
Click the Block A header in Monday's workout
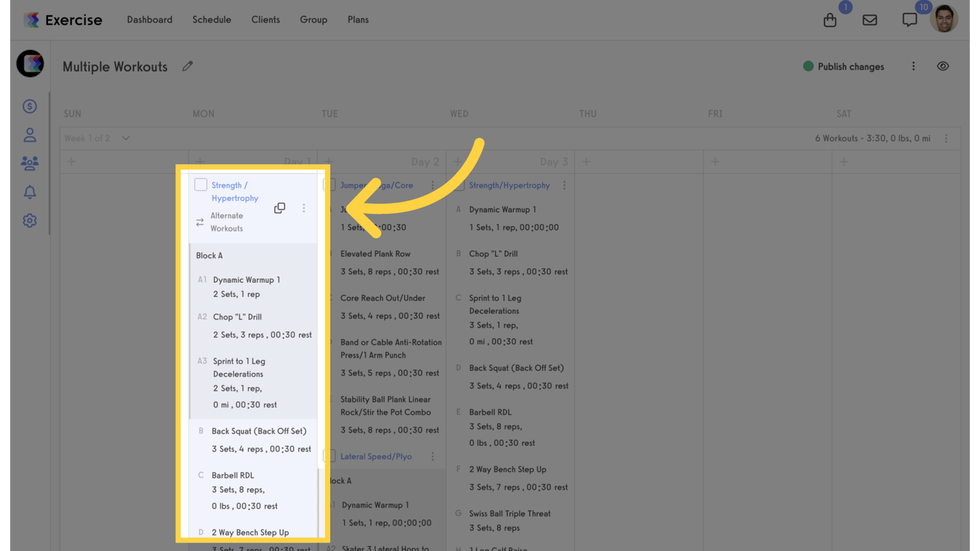(x=209, y=255)
